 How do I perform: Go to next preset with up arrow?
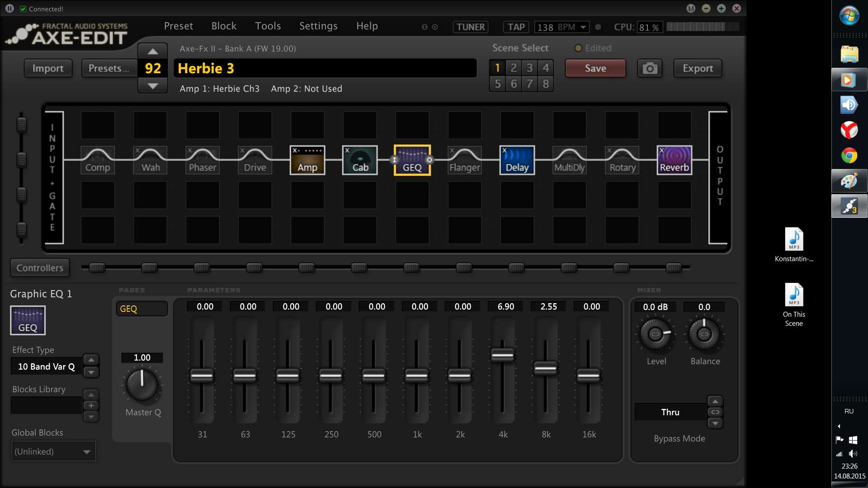pyautogui.click(x=153, y=52)
